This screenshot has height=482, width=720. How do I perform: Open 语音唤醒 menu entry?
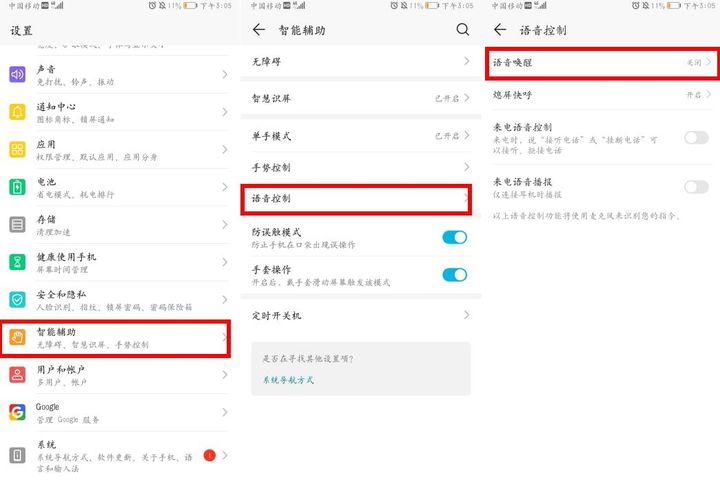[602, 63]
